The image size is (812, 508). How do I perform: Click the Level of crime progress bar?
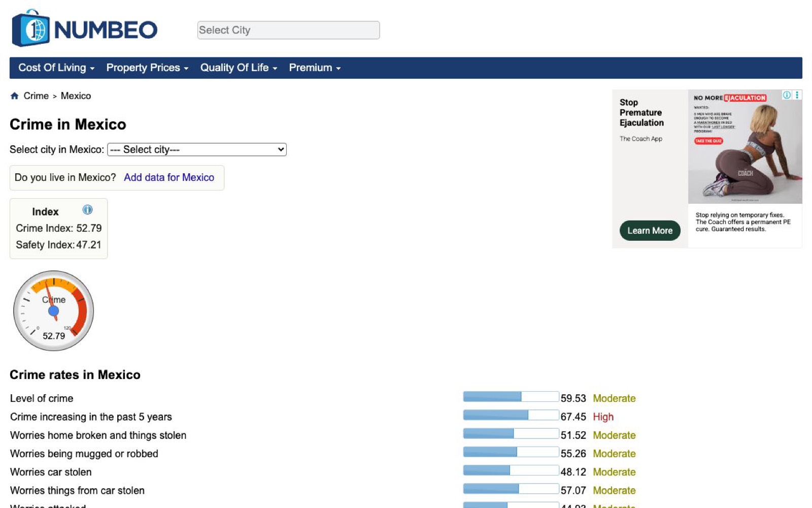pos(511,397)
